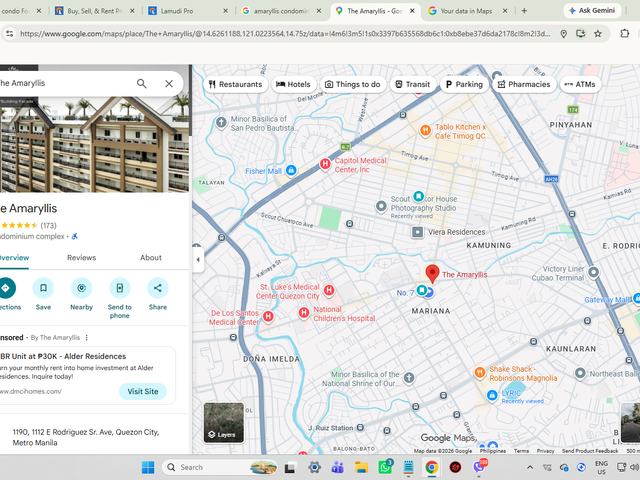Viewport: 640px width, 480px height.
Task: Switch to the About tab
Action: pyautogui.click(x=151, y=258)
